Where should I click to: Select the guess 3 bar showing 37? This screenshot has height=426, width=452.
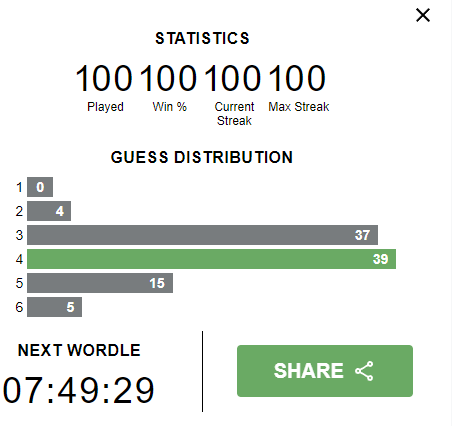pyautogui.click(x=202, y=235)
